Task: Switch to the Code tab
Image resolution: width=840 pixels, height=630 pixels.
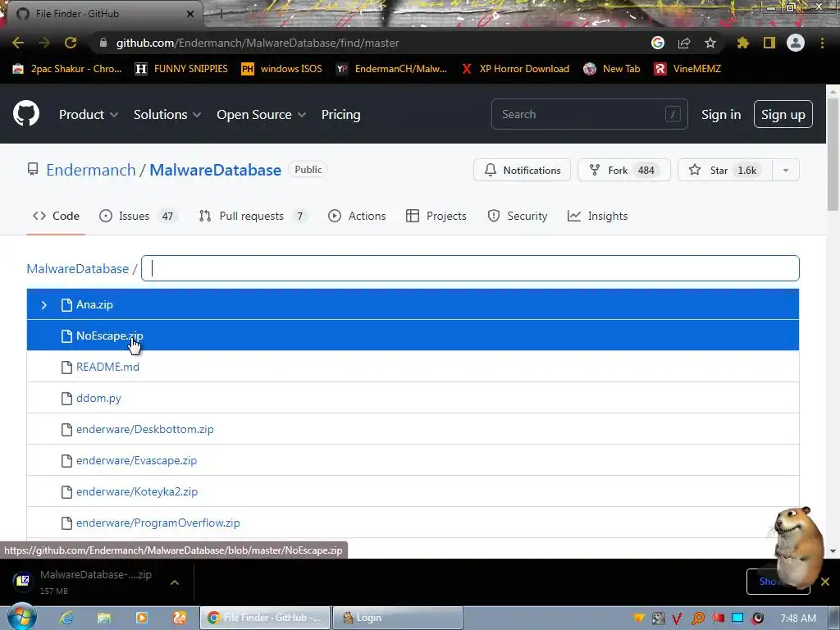Action: pos(57,216)
